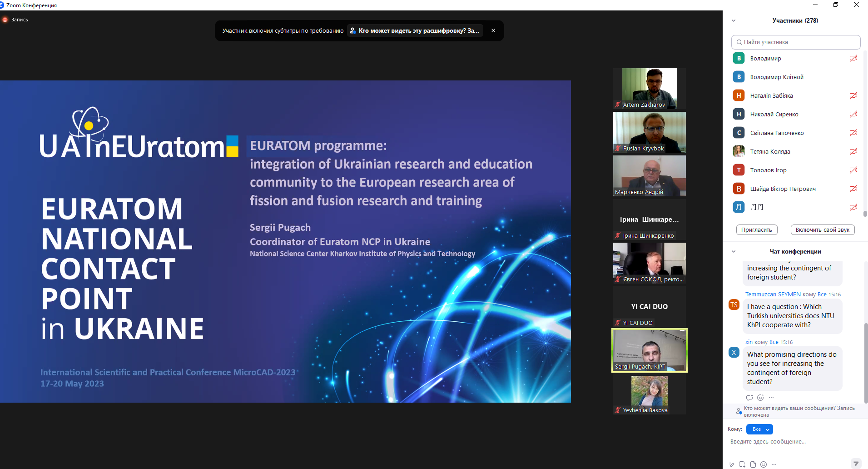
Task: Select Володимир Клітной in participant list
Action: coord(777,77)
